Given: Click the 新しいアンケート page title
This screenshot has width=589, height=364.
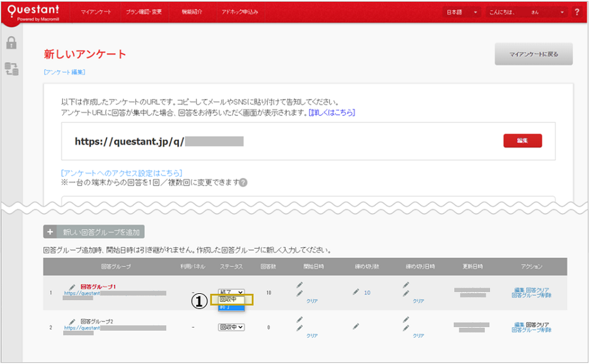Looking at the screenshot, I should pyautogui.click(x=85, y=54).
